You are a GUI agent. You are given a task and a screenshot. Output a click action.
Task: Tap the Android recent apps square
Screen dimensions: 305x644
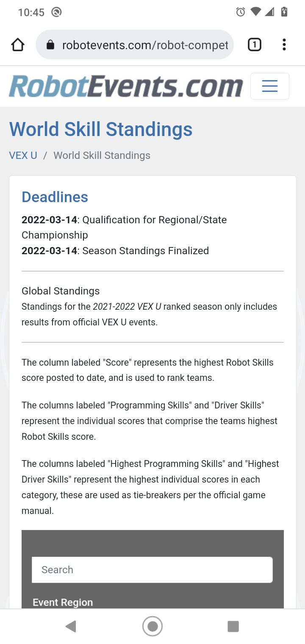click(x=233, y=626)
